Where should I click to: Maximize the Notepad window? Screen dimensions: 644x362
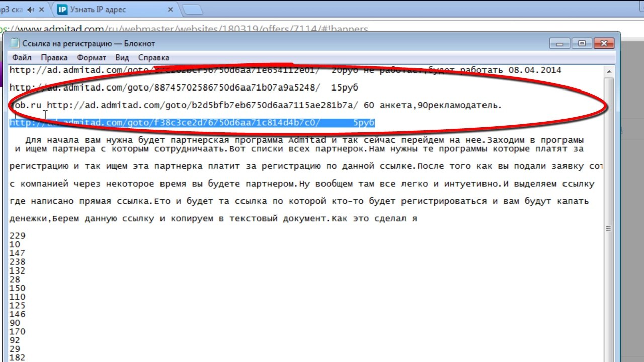[x=582, y=44]
